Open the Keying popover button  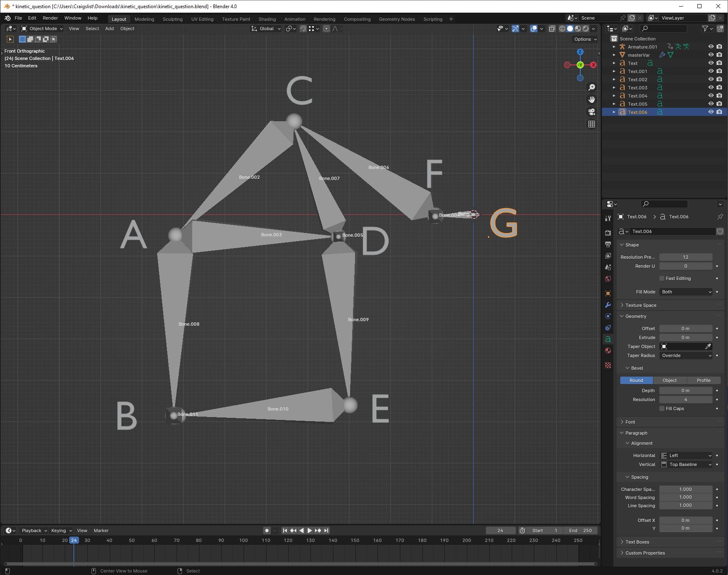(61, 531)
